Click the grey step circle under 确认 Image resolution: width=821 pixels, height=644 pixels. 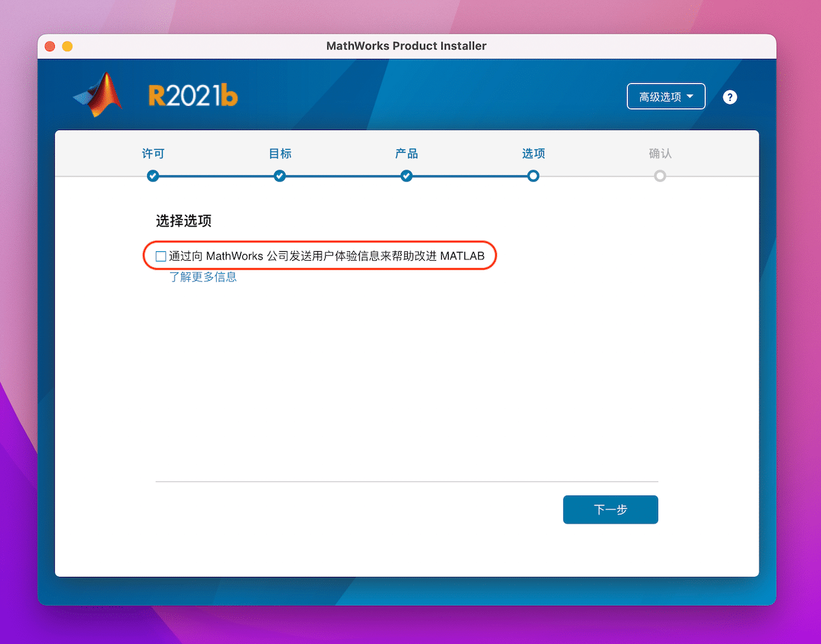click(x=660, y=176)
